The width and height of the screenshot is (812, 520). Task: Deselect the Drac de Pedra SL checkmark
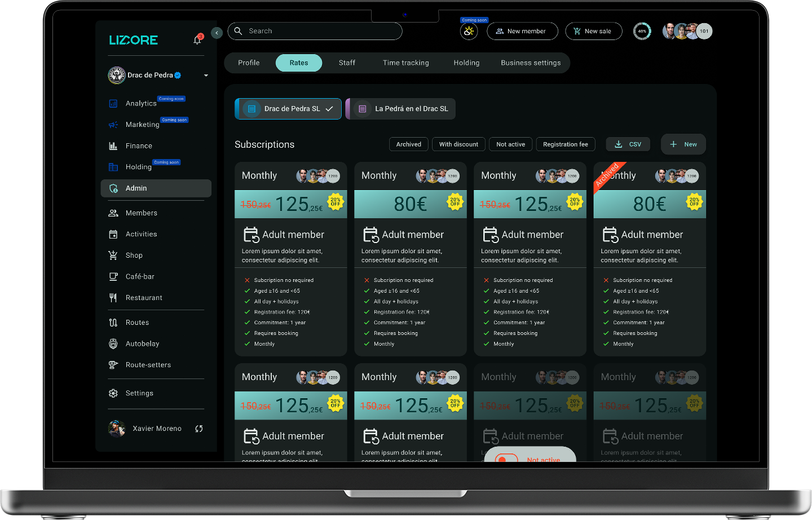329,108
